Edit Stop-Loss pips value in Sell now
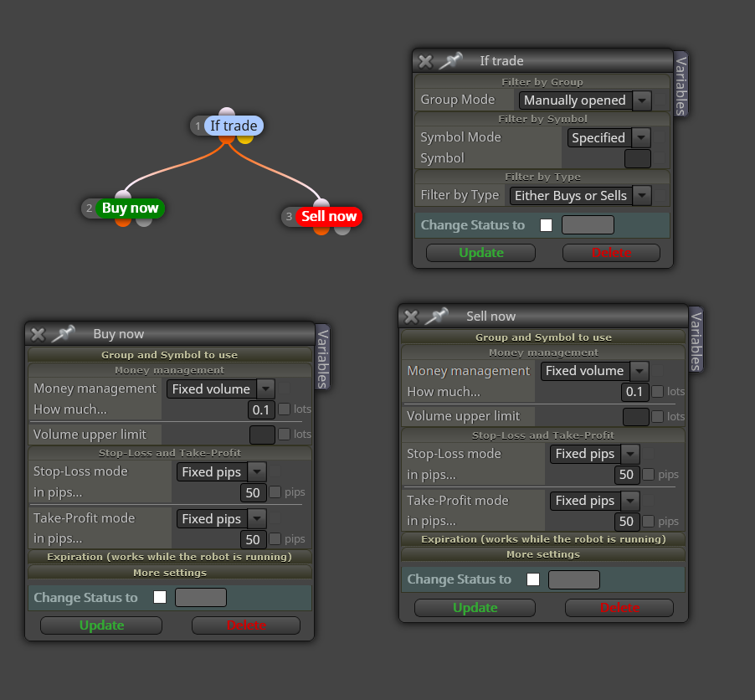This screenshot has width=755, height=700. [x=626, y=475]
